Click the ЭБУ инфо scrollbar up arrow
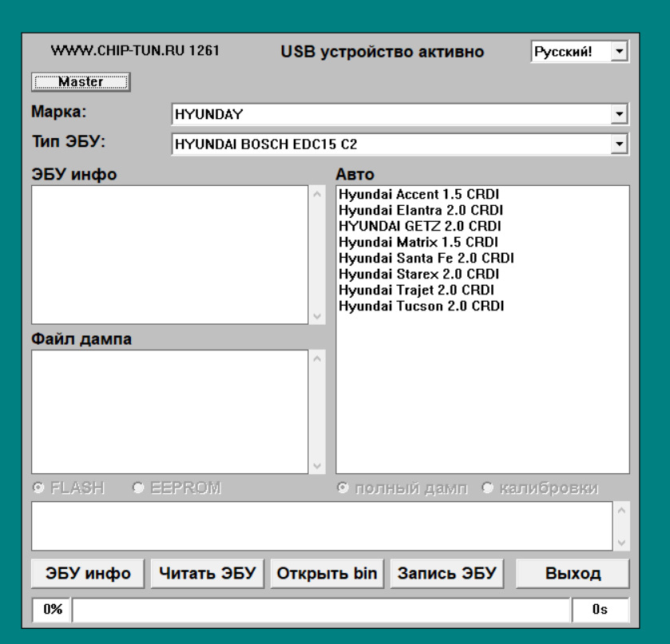The width and height of the screenshot is (670, 644). pyautogui.click(x=317, y=194)
